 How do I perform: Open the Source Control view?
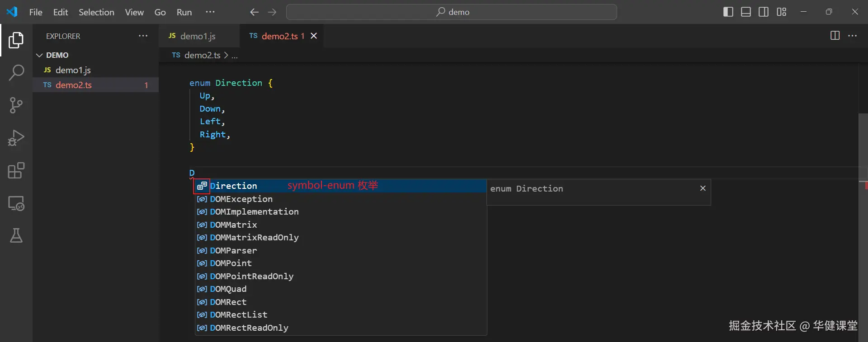pos(16,105)
